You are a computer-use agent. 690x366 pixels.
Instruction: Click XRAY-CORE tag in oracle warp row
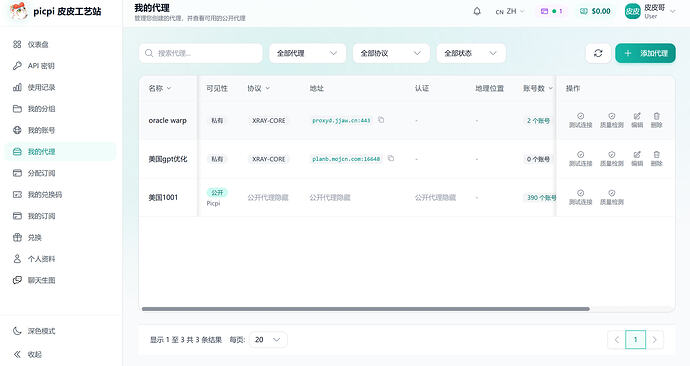click(x=268, y=120)
